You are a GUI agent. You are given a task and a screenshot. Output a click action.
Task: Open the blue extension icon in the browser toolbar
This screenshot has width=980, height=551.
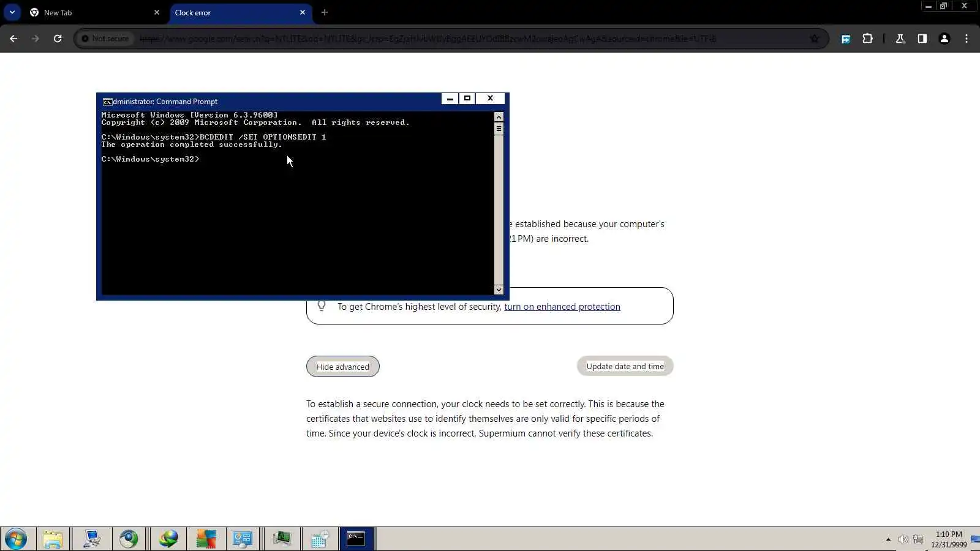coord(846,39)
